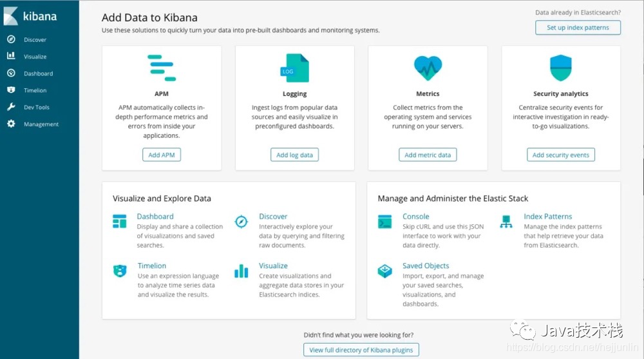Click the Security analytics shield icon
This screenshot has height=359, width=644.
pos(560,68)
